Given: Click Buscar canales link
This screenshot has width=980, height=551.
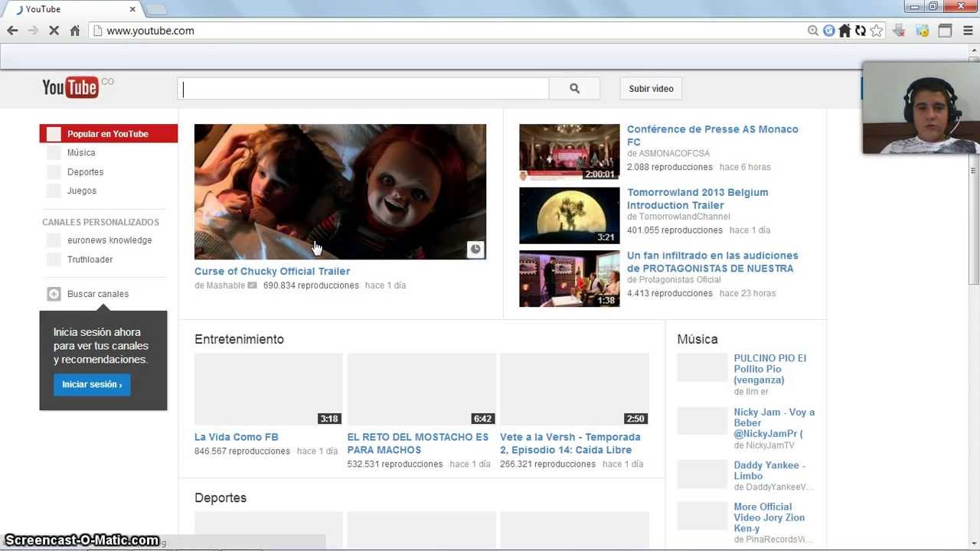Looking at the screenshot, I should pos(98,294).
